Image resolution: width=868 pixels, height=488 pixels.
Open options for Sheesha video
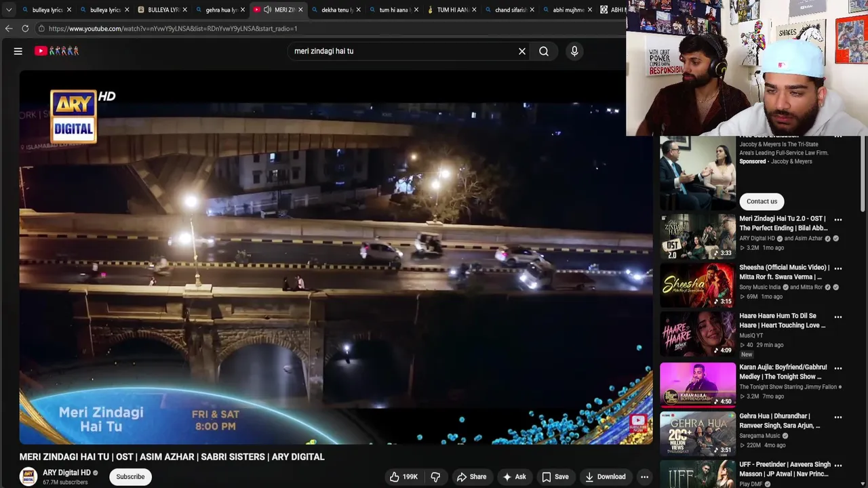838,268
